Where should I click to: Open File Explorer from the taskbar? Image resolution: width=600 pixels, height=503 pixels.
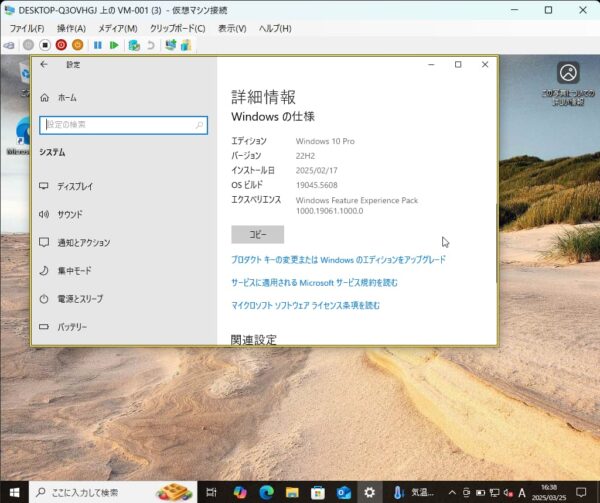(x=292, y=492)
